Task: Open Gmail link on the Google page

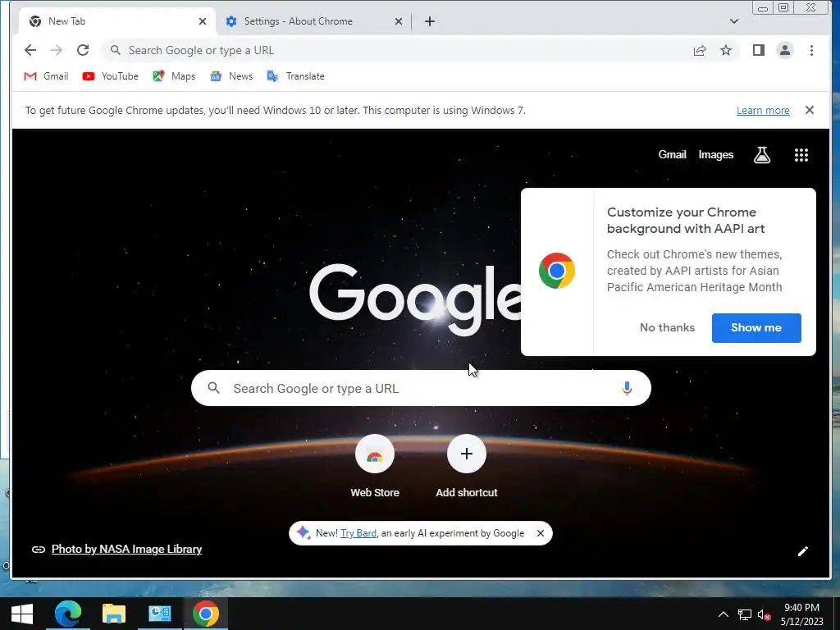Action: pyautogui.click(x=672, y=155)
